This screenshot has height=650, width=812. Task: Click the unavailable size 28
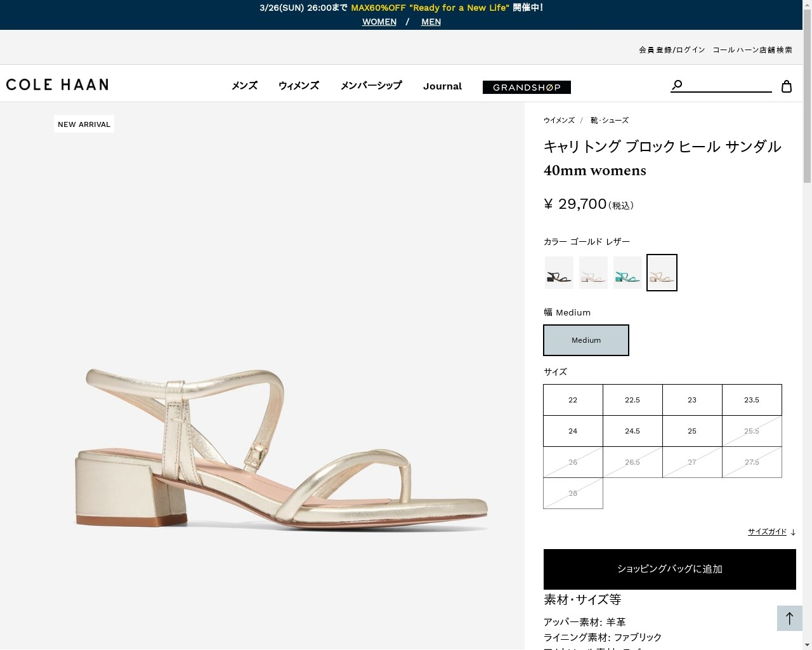click(x=573, y=493)
